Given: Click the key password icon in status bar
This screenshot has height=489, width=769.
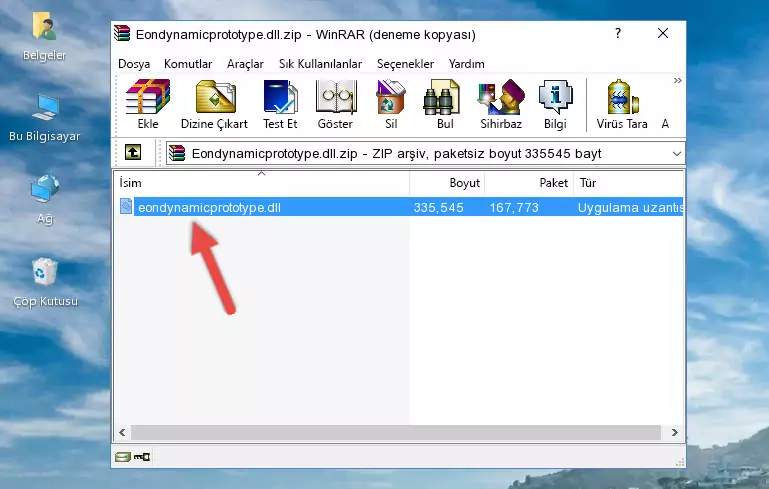Looking at the screenshot, I should click(x=142, y=457).
